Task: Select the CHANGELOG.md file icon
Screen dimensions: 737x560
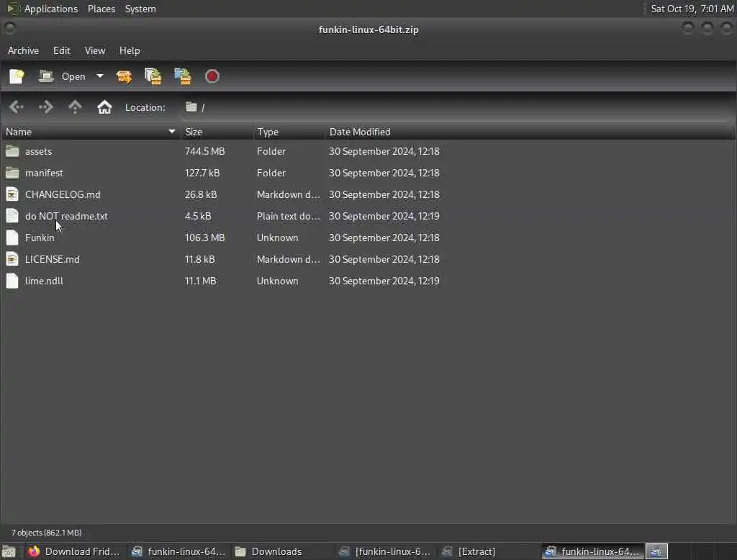Action: point(12,194)
